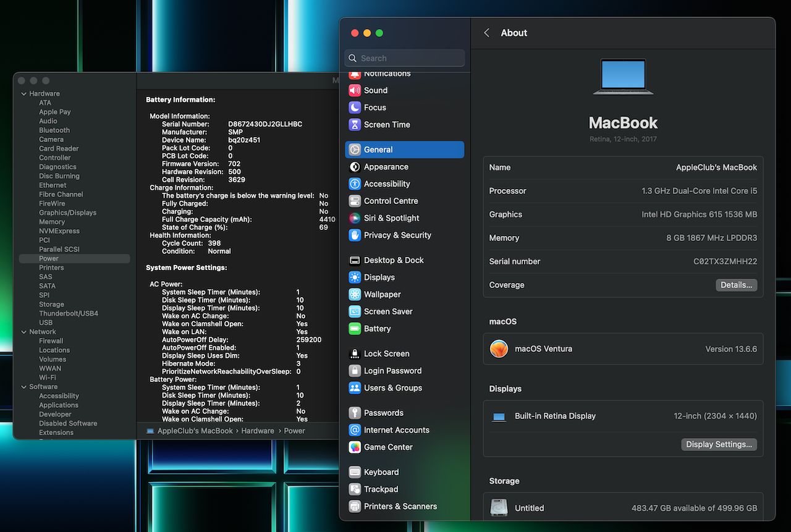Click the Coverage Details button
This screenshot has width=791, height=532.
pos(736,285)
